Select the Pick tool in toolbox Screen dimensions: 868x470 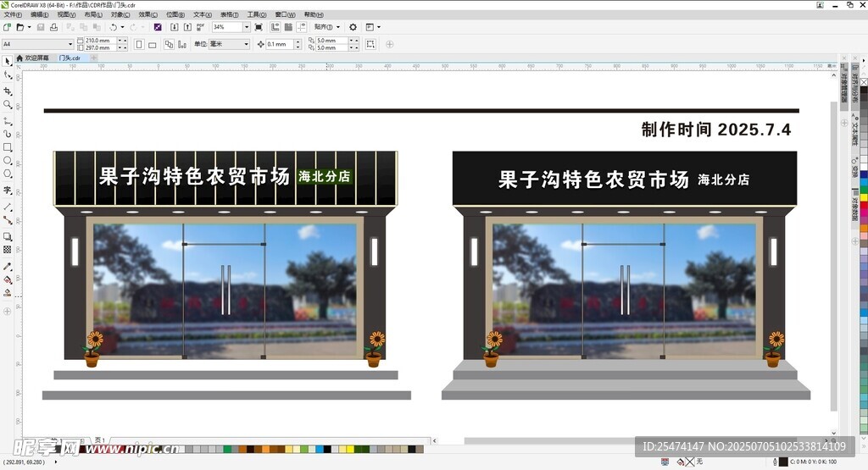[8, 62]
